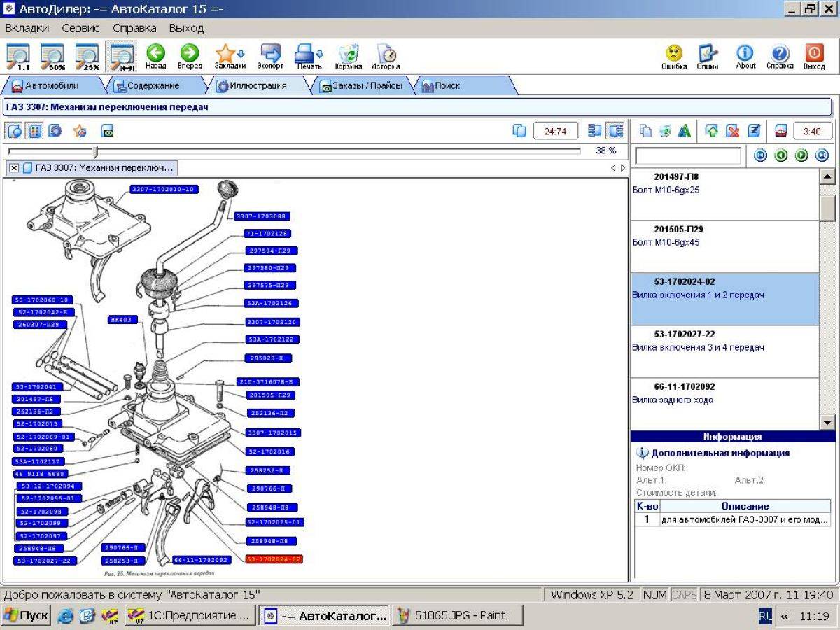Select part 201505-П29 Болт М10-6gx45
Image resolution: width=840 pixels, height=630 pixels.
point(724,246)
